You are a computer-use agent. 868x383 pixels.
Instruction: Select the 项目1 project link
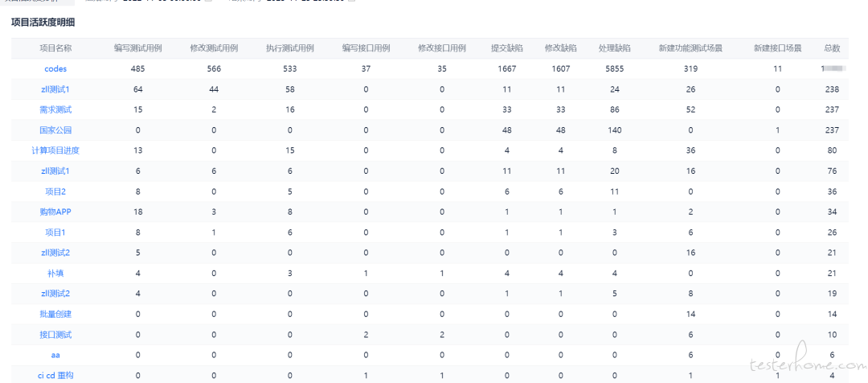pos(55,233)
